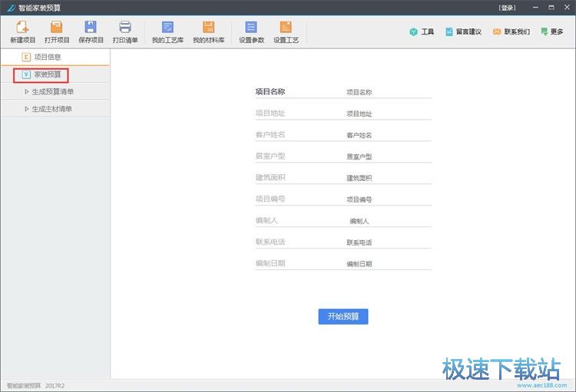The width and height of the screenshot is (576, 392).
Task: Expand the 生成主材清单 tree item
Action: click(x=51, y=109)
